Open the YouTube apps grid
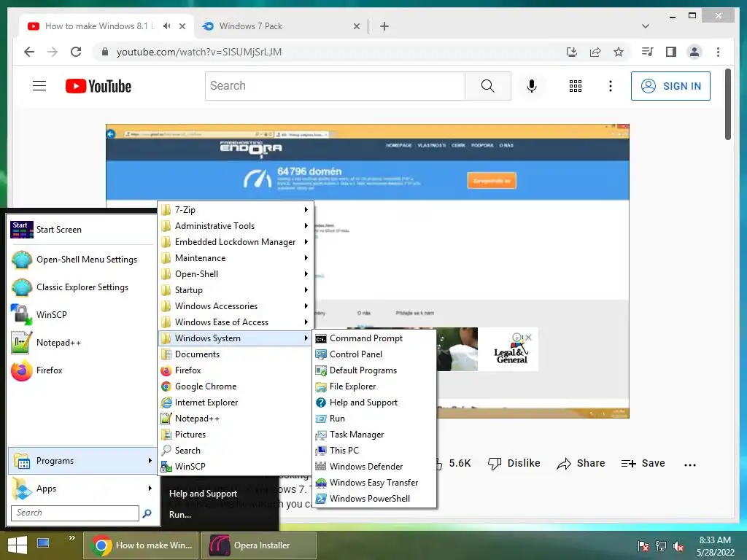Image resolution: width=747 pixels, height=560 pixels. [x=576, y=86]
